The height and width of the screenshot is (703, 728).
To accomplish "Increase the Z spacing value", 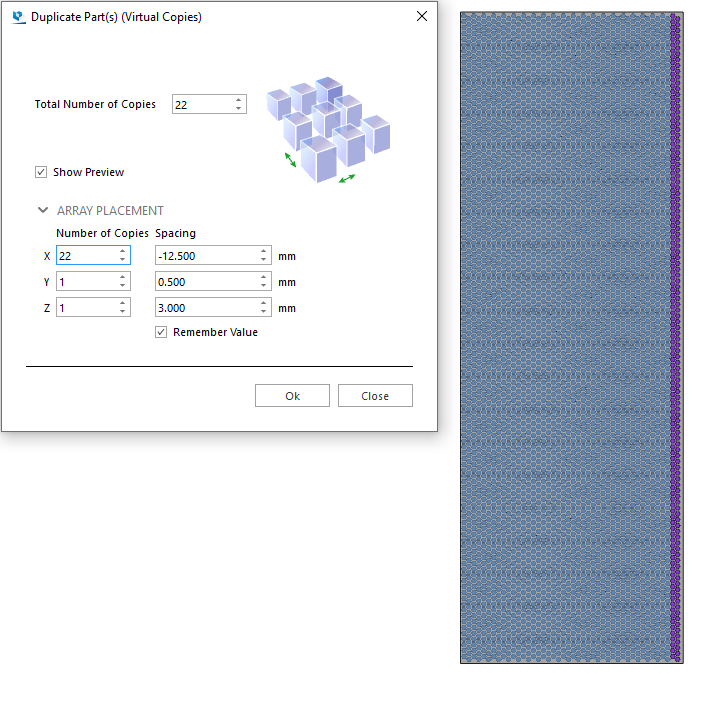I will coord(264,303).
